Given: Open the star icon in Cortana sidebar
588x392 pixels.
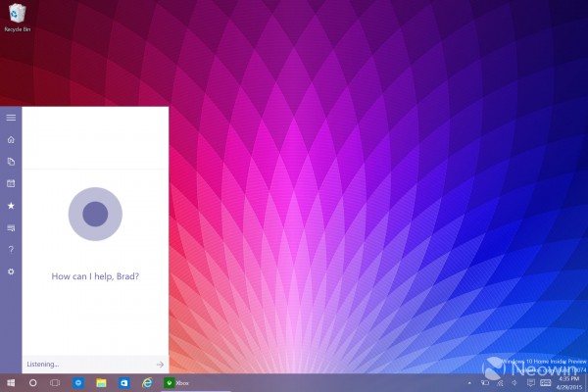Looking at the screenshot, I should pos(11,206).
